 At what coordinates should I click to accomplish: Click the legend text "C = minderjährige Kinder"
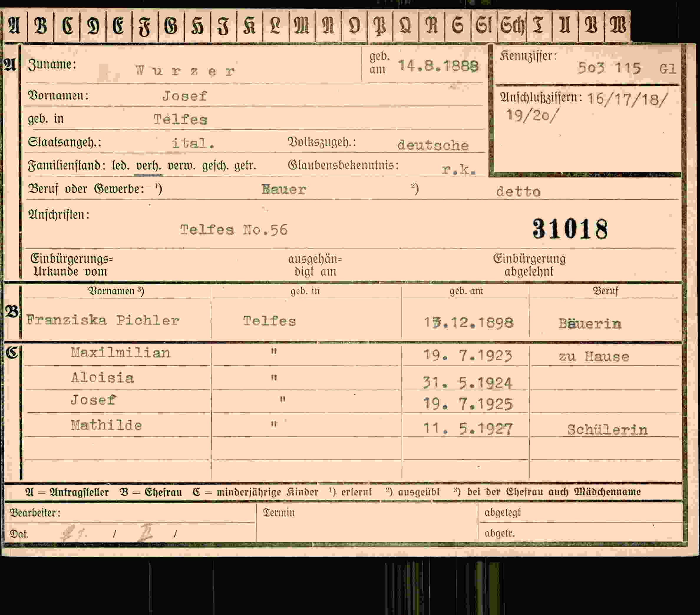tap(255, 492)
